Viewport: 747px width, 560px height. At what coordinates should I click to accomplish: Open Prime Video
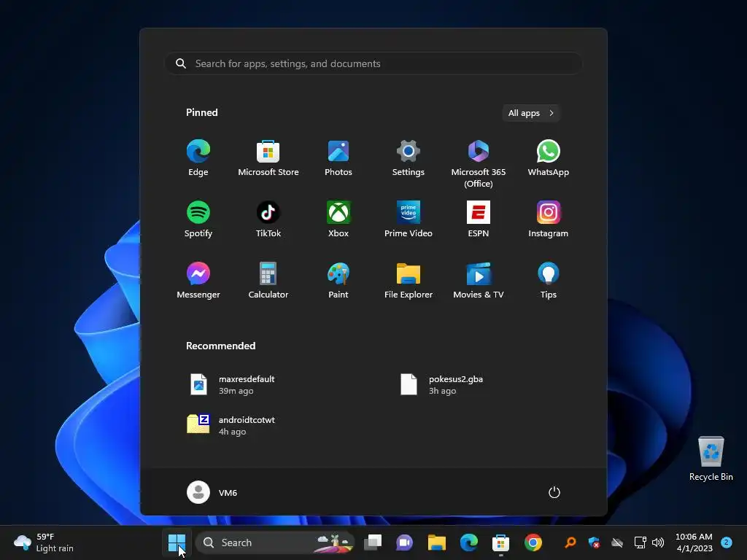(x=409, y=219)
